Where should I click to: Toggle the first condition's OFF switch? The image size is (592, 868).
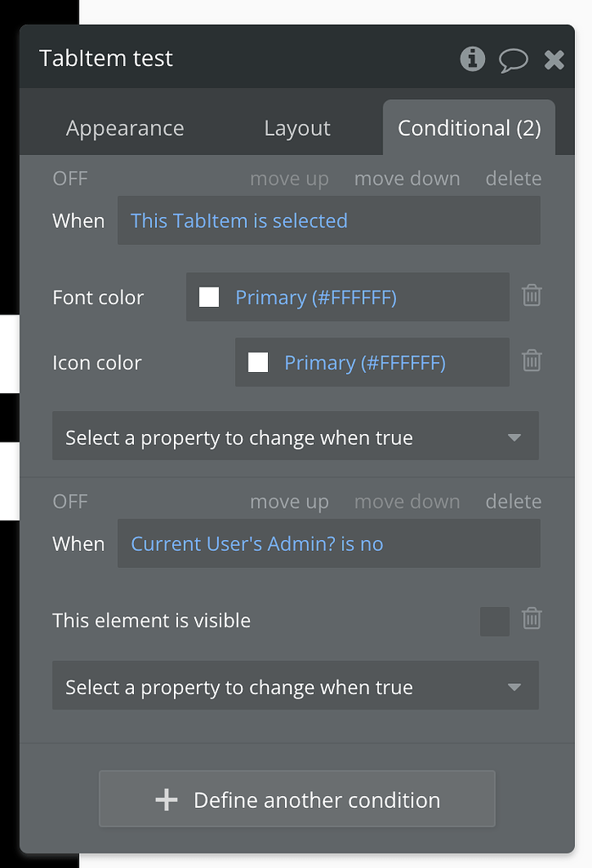tap(70, 178)
